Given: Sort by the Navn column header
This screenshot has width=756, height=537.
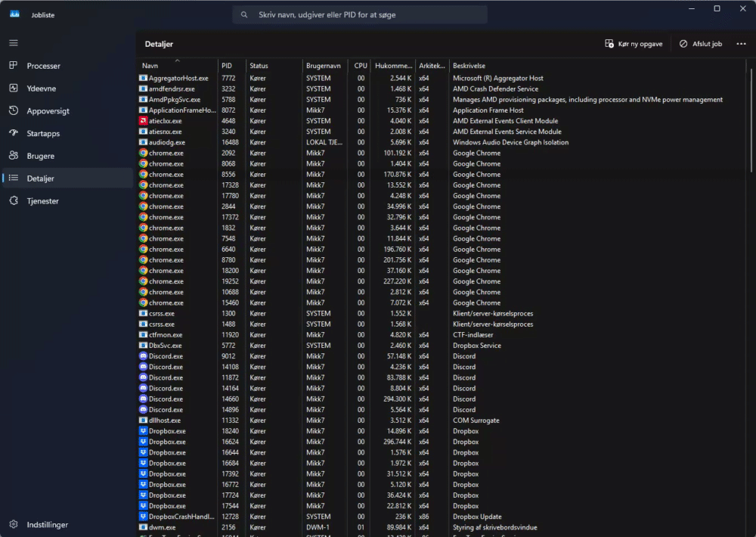Looking at the screenshot, I should pyautogui.click(x=176, y=66).
